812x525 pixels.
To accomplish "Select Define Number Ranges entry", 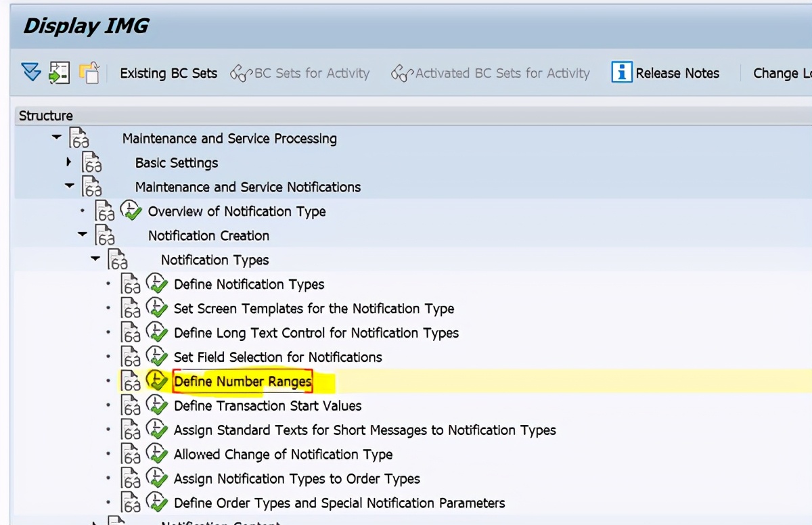I will [242, 382].
